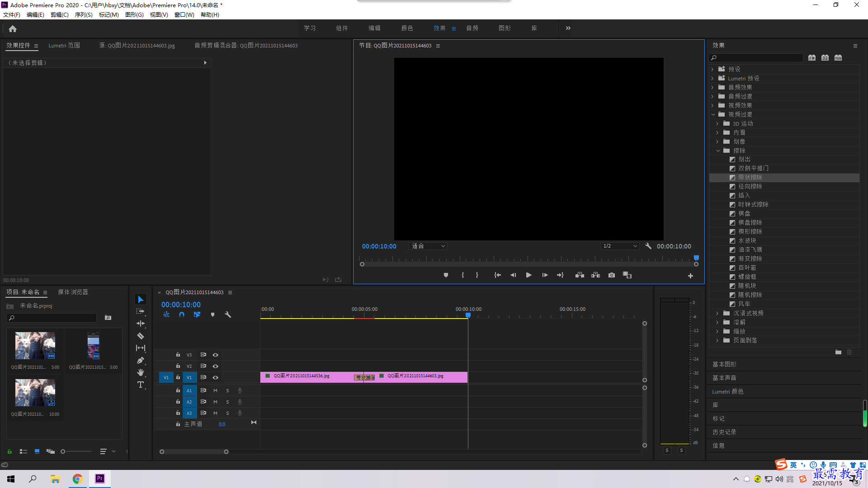This screenshot has height=488, width=868.
Task: Collapse the 视频过渡 folder
Action: 713,114
